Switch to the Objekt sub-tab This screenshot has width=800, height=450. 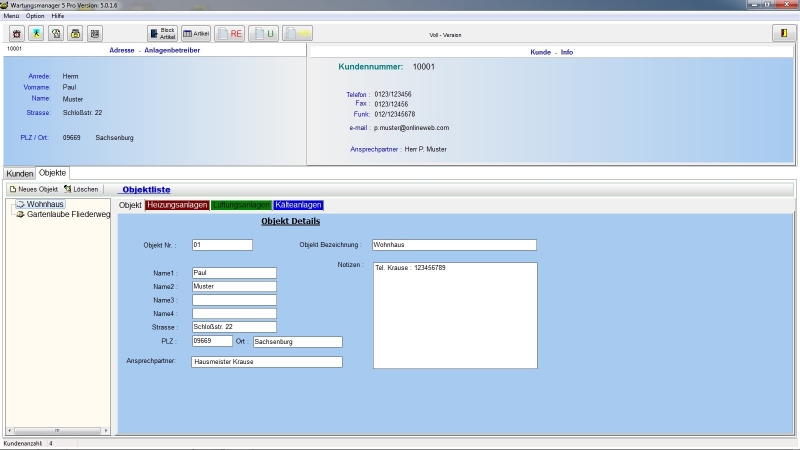(130, 205)
